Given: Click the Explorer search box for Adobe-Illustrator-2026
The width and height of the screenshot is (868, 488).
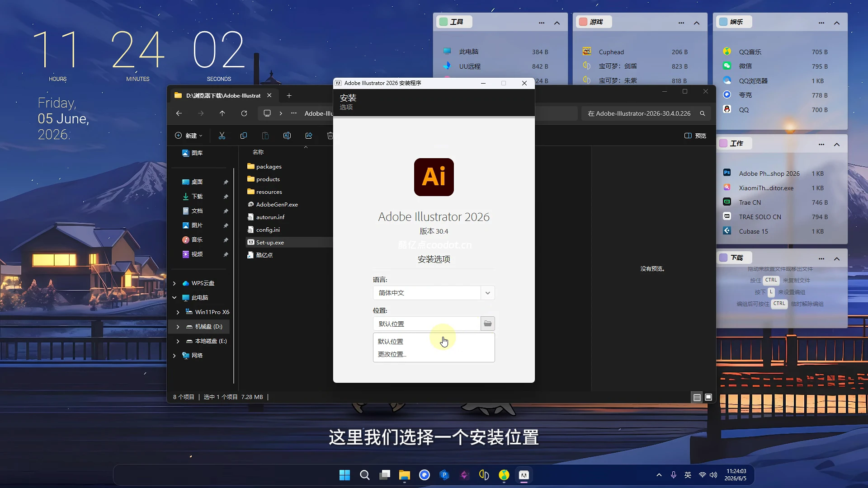Looking at the screenshot, I should pos(646,113).
